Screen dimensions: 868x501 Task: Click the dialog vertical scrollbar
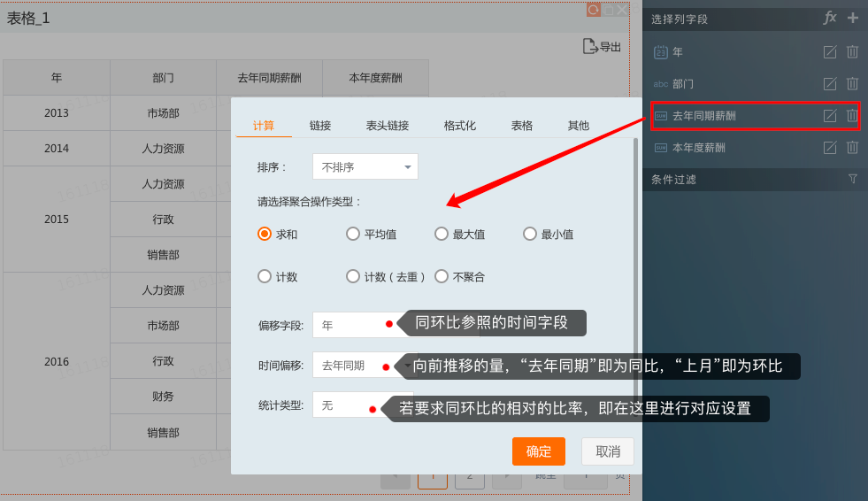635,277
